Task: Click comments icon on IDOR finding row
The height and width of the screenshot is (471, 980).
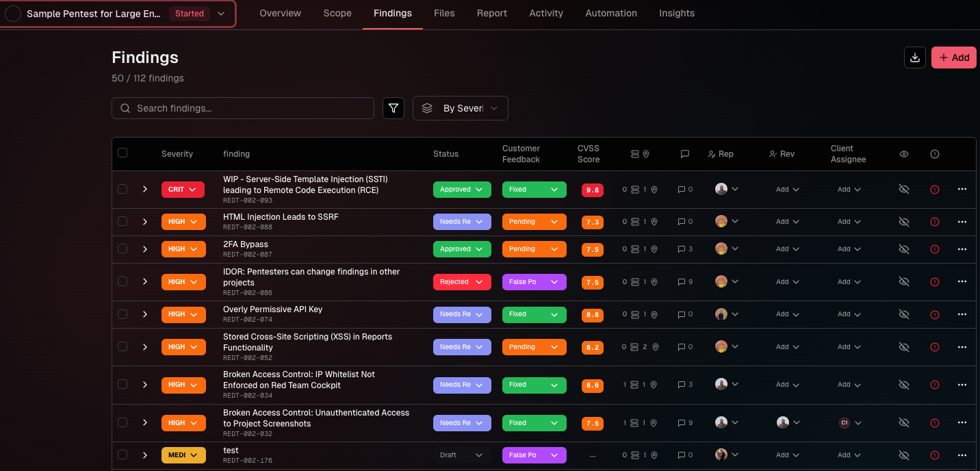Action: pyautogui.click(x=681, y=282)
